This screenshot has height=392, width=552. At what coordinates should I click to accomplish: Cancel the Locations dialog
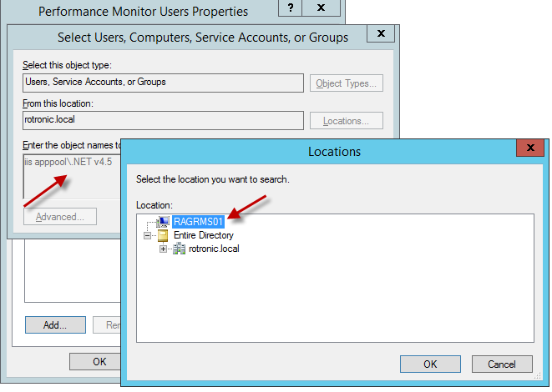coord(502,364)
